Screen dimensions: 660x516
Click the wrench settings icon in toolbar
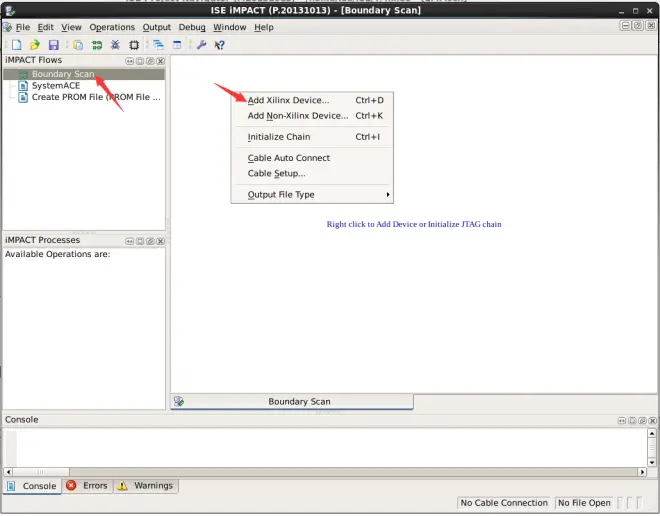[x=201, y=45]
